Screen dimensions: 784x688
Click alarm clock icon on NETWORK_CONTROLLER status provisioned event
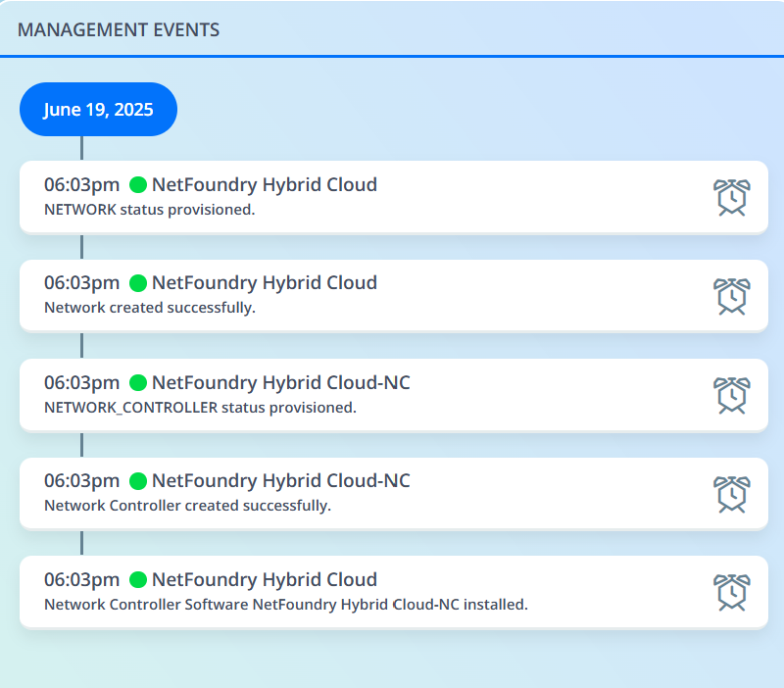(732, 395)
